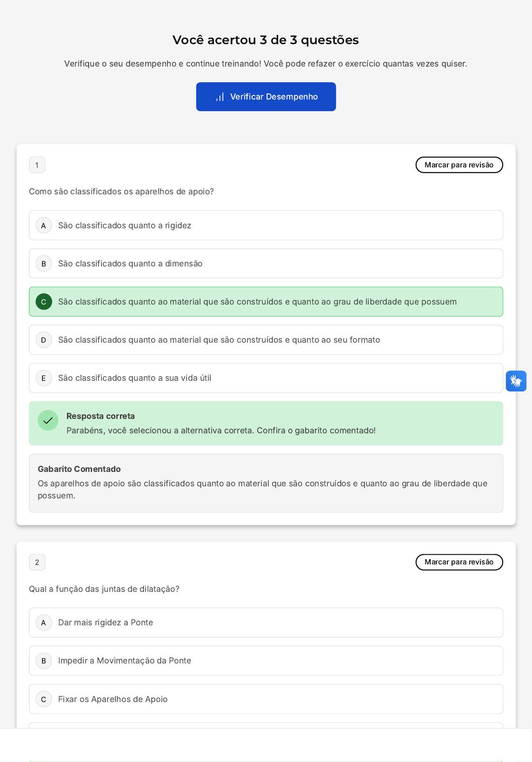The width and height of the screenshot is (532, 762).
Task: Select option D circle in question 1
Action: 44,340
